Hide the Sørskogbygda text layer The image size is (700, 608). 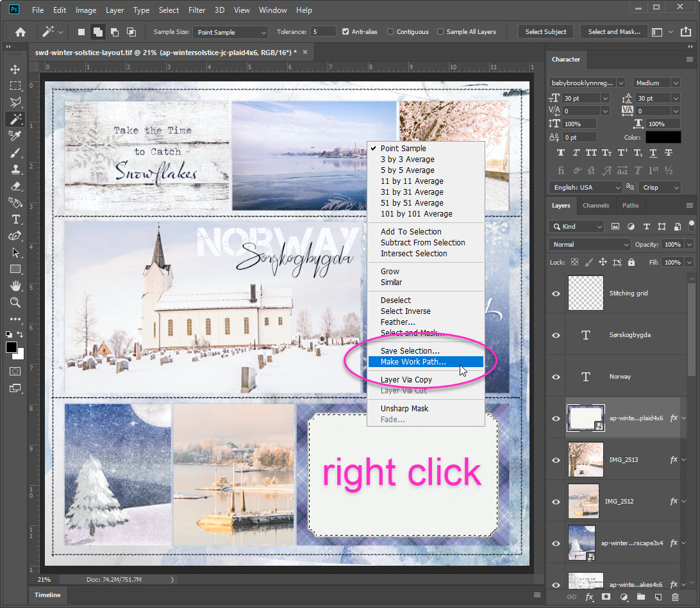(x=556, y=335)
